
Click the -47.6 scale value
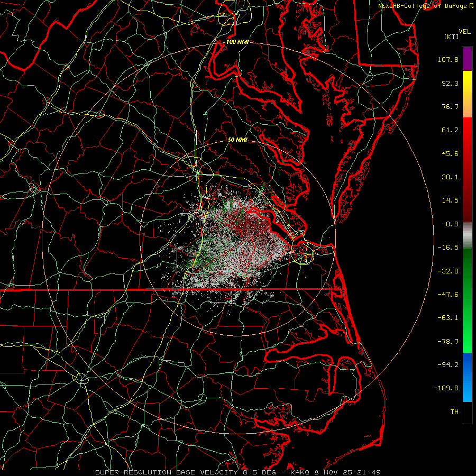tap(448, 294)
